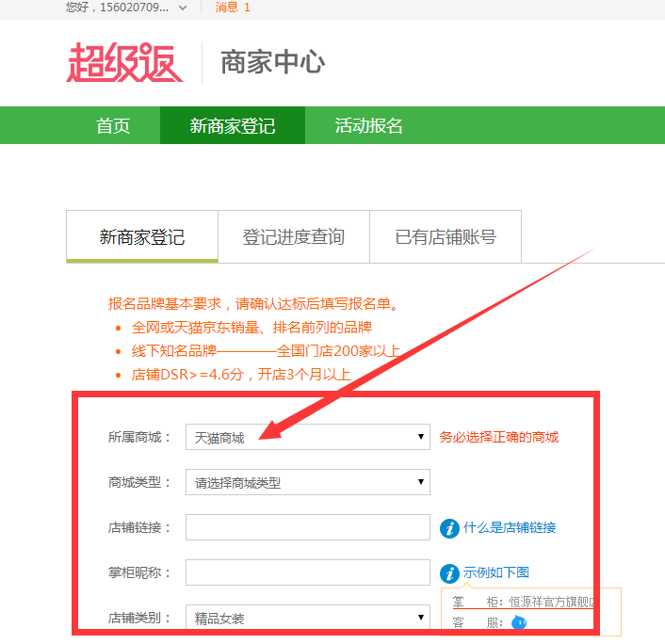Click the 店铺链接 field label
665x644 pixels.
[x=139, y=527]
